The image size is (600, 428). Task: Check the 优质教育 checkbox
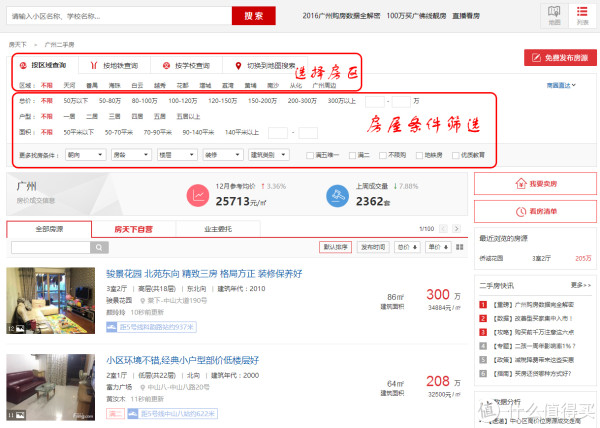click(x=455, y=155)
